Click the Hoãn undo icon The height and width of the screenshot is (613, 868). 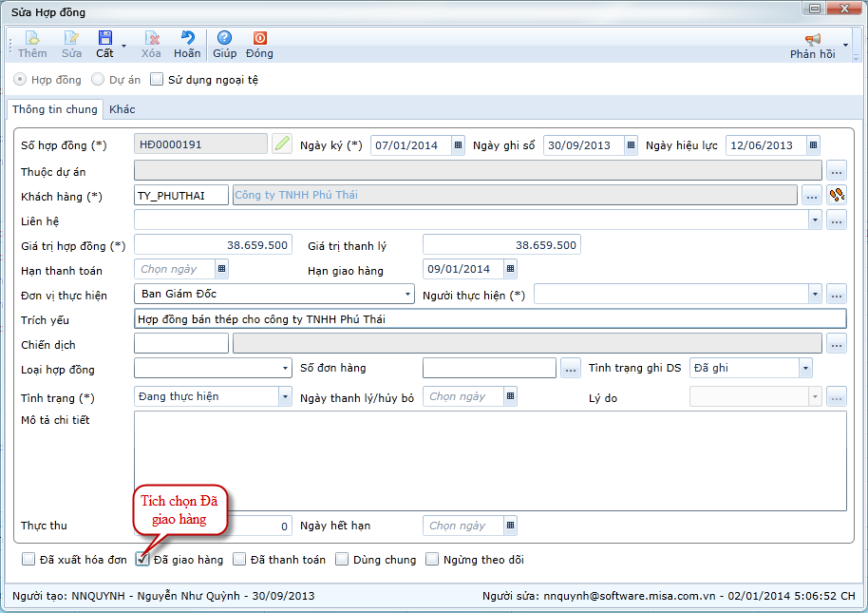[187, 39]
